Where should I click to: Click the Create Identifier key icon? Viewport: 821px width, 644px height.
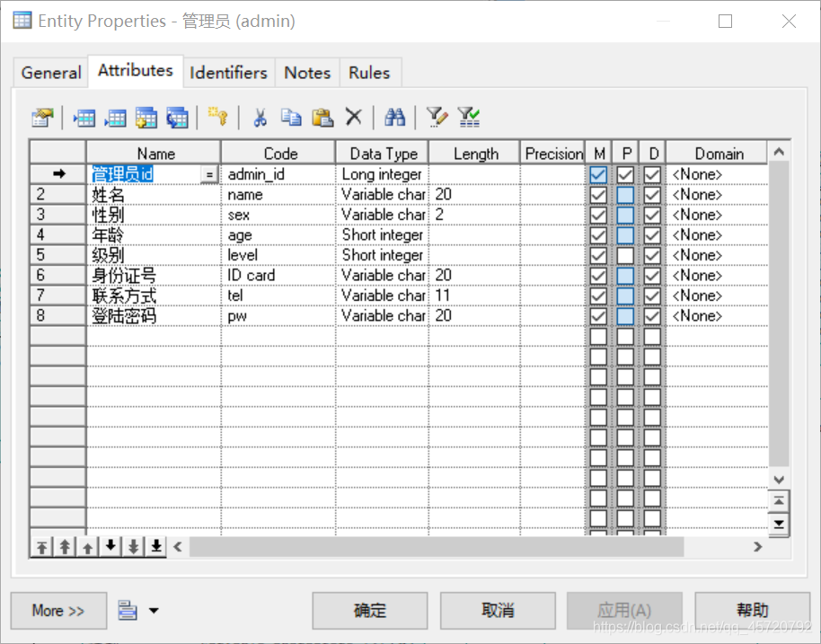click(x=217, y=116)
